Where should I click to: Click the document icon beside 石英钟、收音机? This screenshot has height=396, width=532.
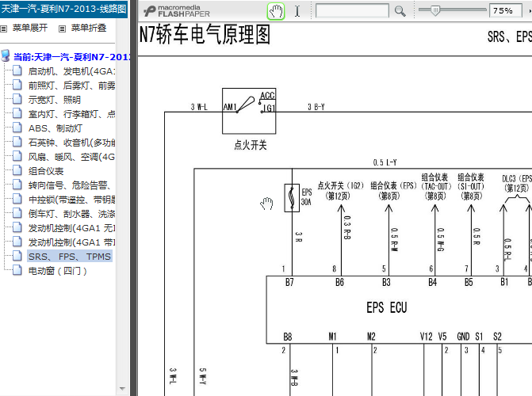(x=17, y=142)
